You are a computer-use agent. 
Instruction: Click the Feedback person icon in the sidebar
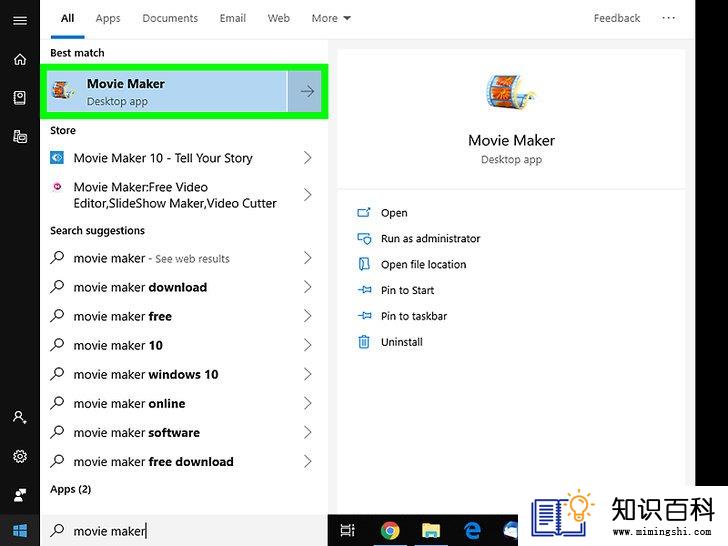20,495
